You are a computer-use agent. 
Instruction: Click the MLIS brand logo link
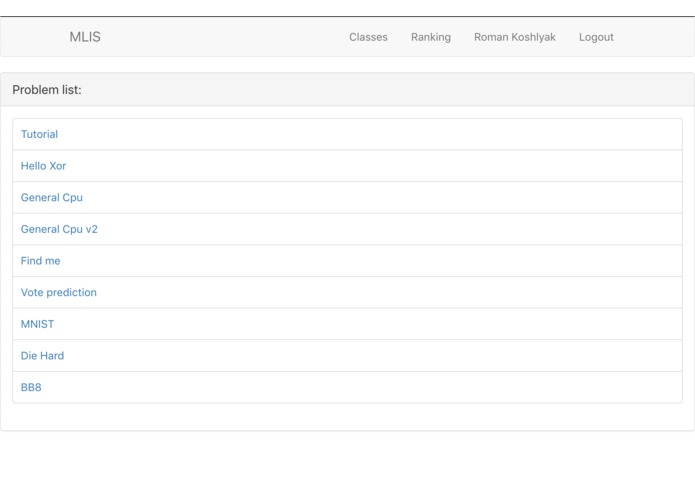85,37
